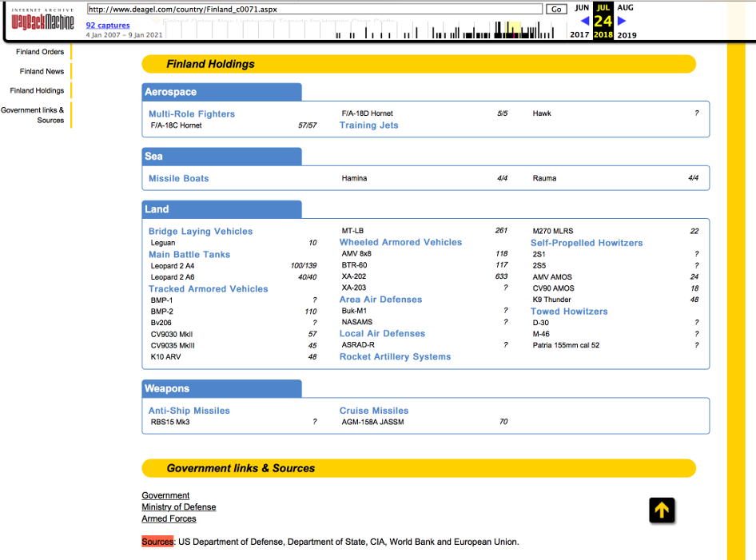
Task: Go to next capture with right arrow
Action: pos(622,21)
